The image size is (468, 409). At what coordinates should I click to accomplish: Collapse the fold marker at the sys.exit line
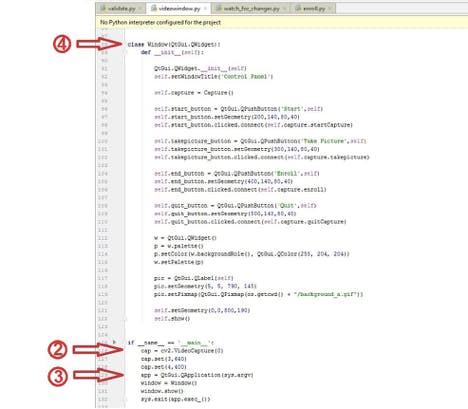[125, 399]
